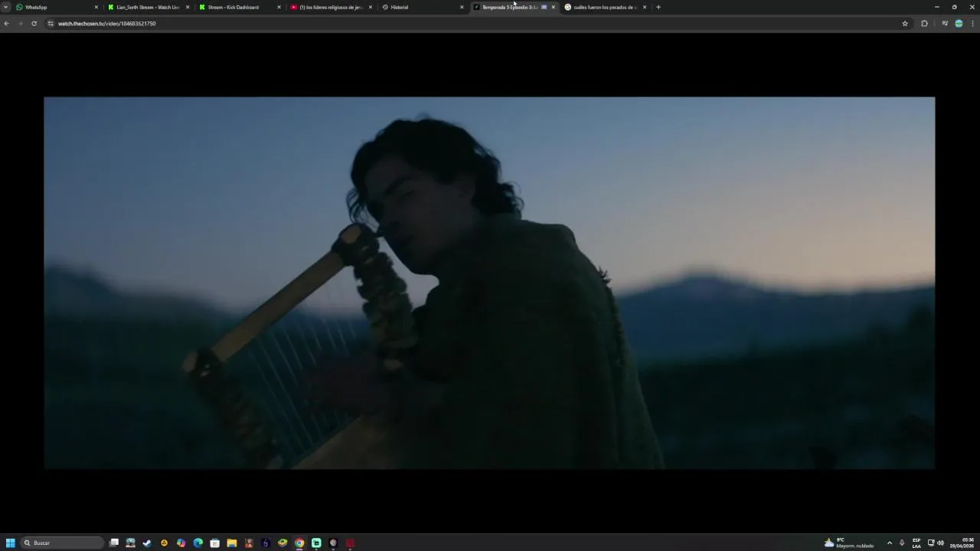Viewport: 980px width, 551px height.
Task: Open the weather widget showing 9°C
Action: tap(849, 543)
